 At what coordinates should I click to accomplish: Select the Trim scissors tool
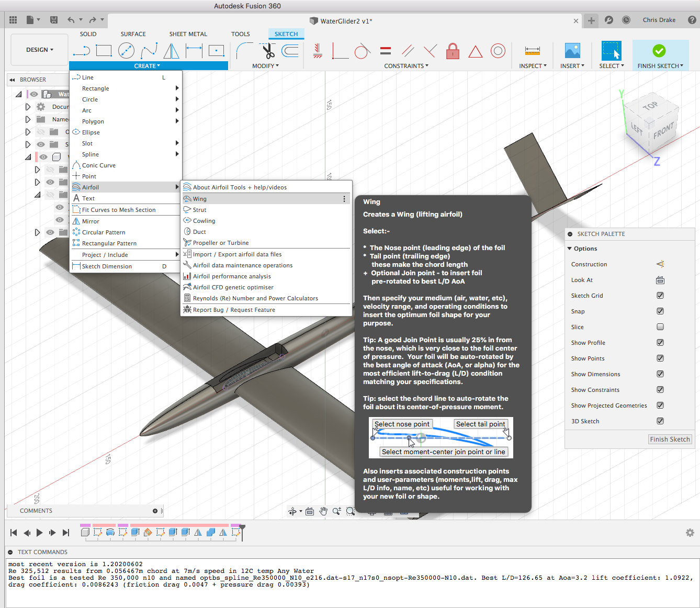click(268, 51)
